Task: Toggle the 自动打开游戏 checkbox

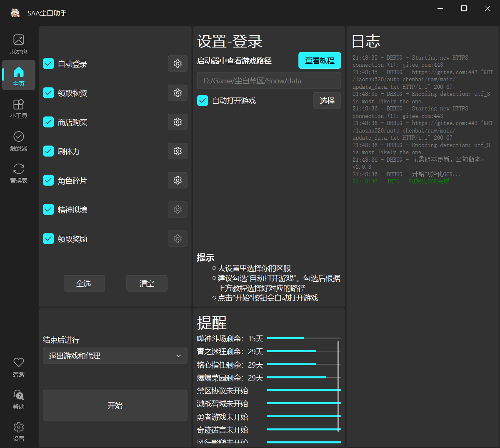Action: (202, 100)
